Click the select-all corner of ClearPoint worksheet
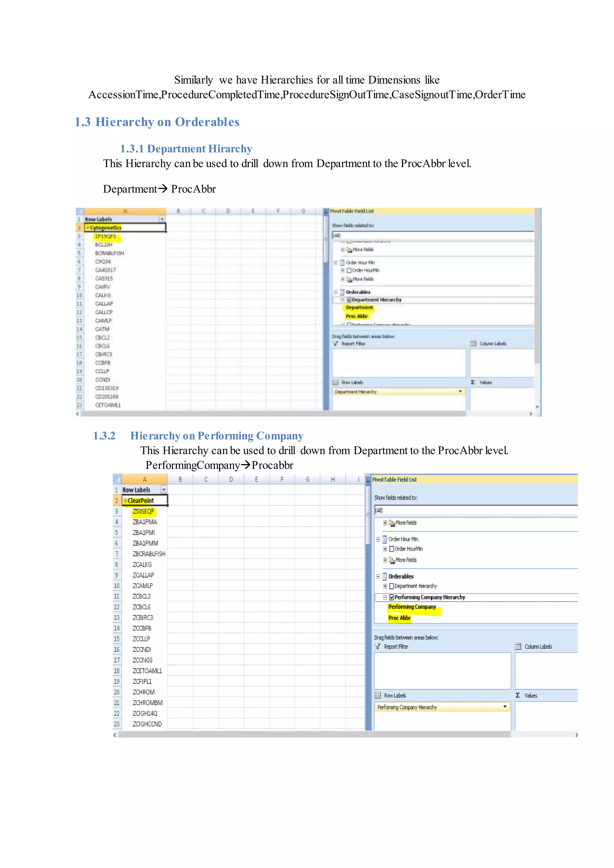The width and height of the screenshot is (614, 868). tap(117, 479)
